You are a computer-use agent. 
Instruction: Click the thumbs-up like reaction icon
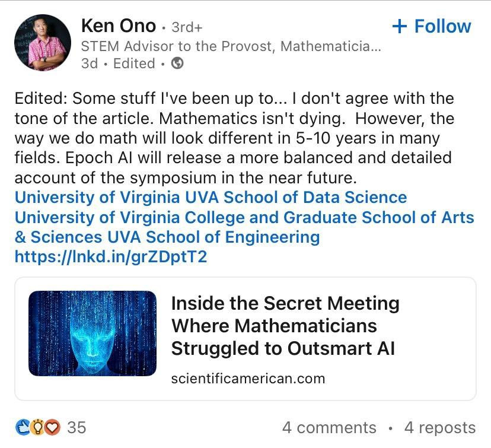pyautogui.click(x=23, y=427)
